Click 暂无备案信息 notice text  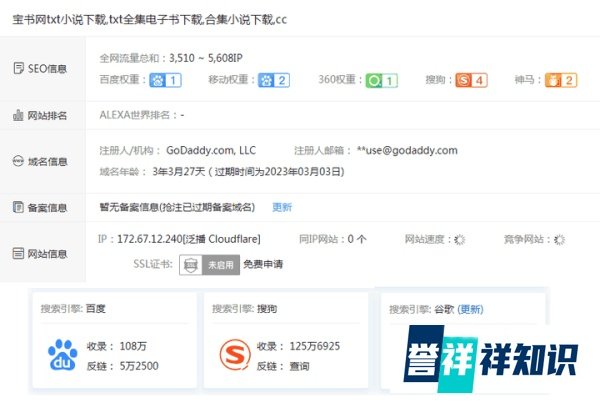(x=177, y=207)
